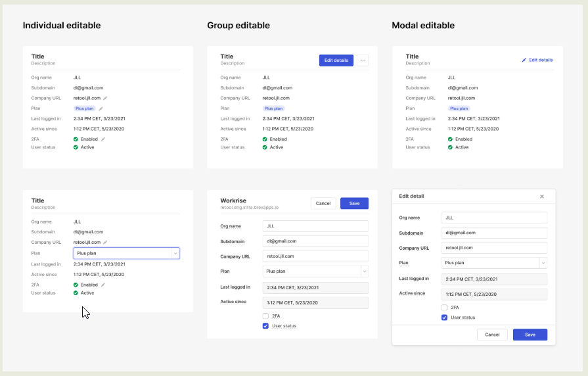588x376 pixels.
Task: Click green check icon beside Enabled in Modal editable card
Action: click(450, 139)
